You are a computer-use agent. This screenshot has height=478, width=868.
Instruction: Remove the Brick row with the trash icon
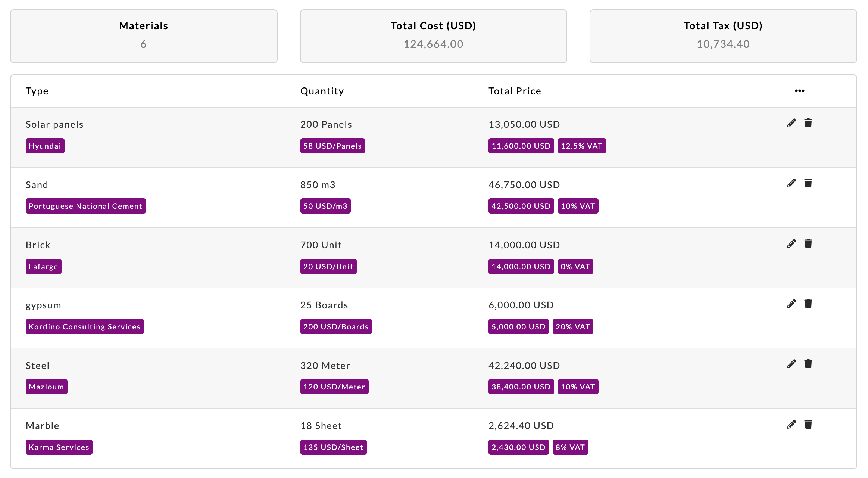pos(808,244)
